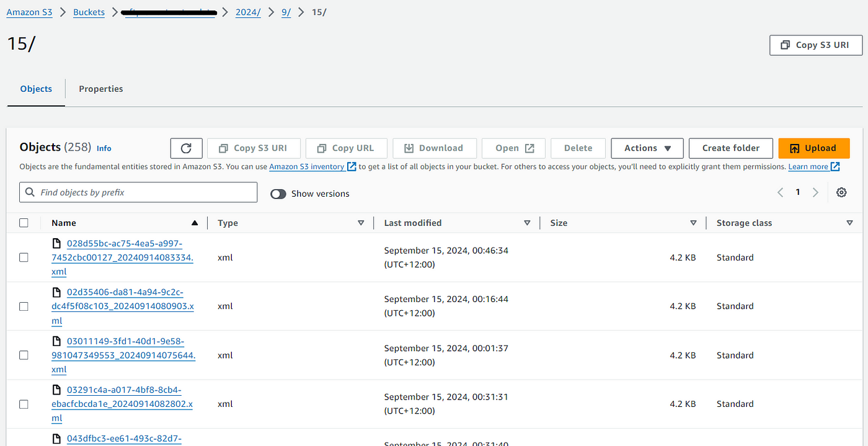868x446 pixels.
Task: Select checkbox for 03011149 xml object
Action: (24, 355)
